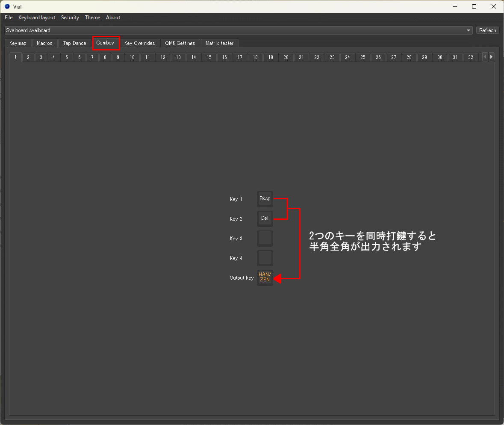This screenshot has height=425, width=504.
Task: Switch to the Key Overrides tab
Action: pyautogui.click(x=139, y=43)
